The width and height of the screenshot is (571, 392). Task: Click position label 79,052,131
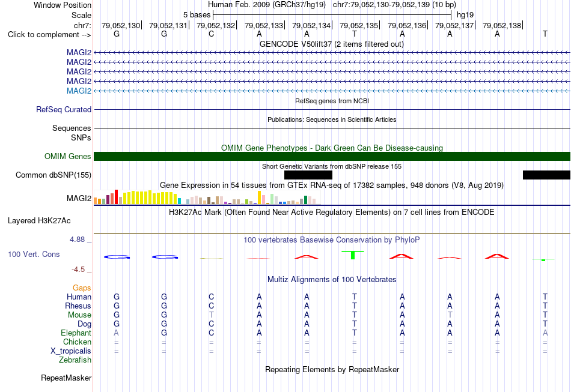[168, 25]
